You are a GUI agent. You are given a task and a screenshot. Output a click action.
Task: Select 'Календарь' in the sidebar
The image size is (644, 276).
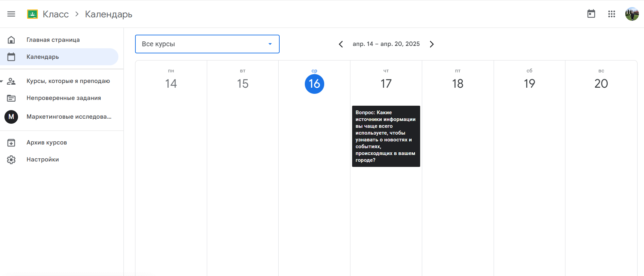pos(43,57)
